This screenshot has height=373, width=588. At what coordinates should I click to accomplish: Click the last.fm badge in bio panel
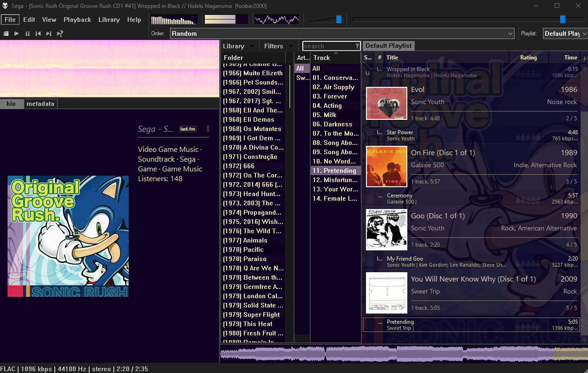pyautogui.click(x=188, y=129)
